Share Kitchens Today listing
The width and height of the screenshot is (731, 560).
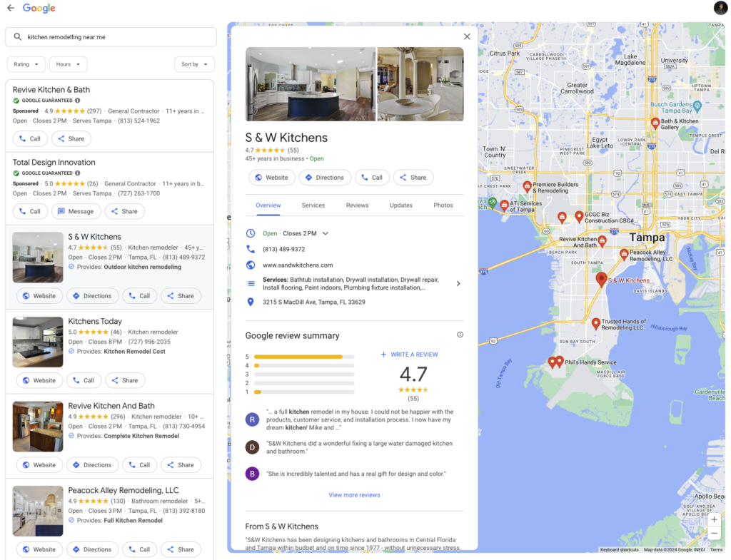125,381
